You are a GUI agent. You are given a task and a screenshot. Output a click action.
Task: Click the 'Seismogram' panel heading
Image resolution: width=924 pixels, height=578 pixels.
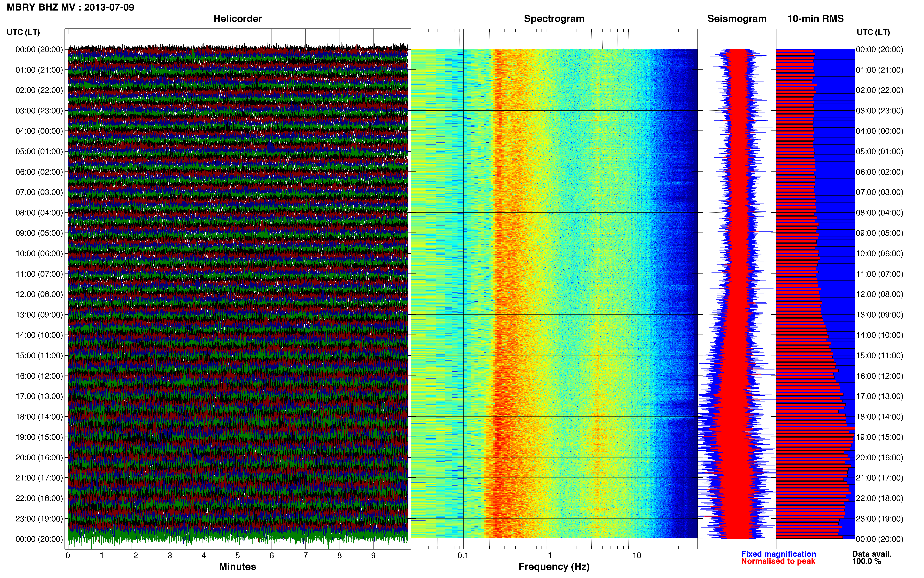737,19
